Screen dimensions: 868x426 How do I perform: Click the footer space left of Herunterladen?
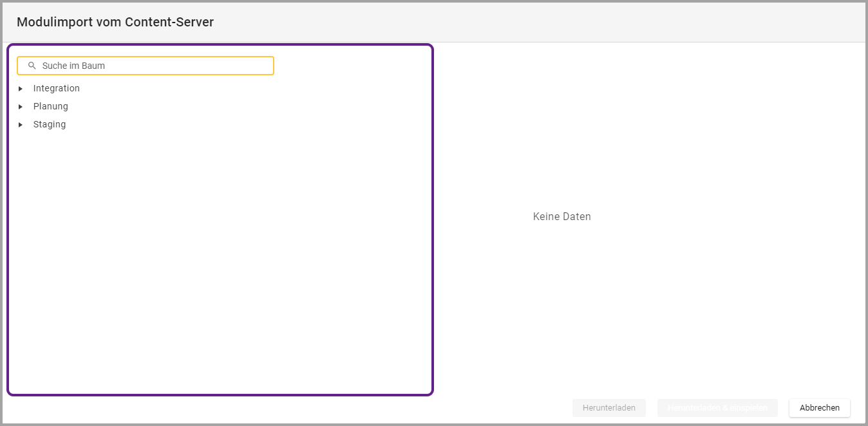[502, 408]
